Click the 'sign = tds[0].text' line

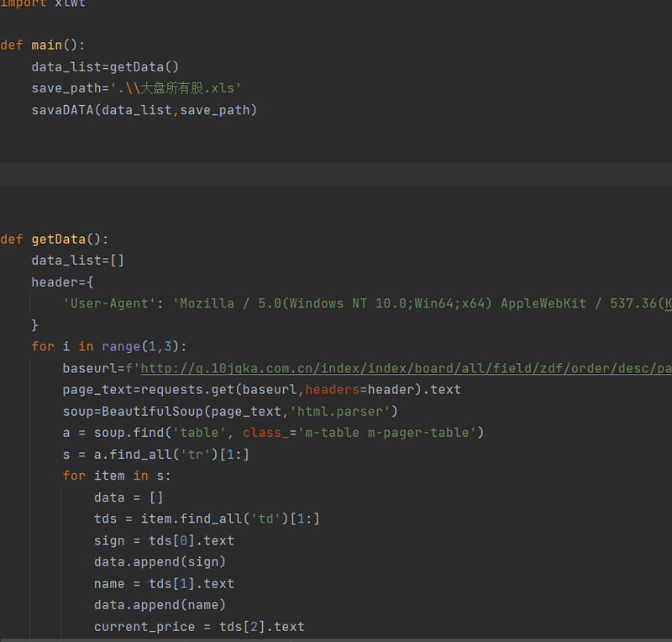(164, 541)
